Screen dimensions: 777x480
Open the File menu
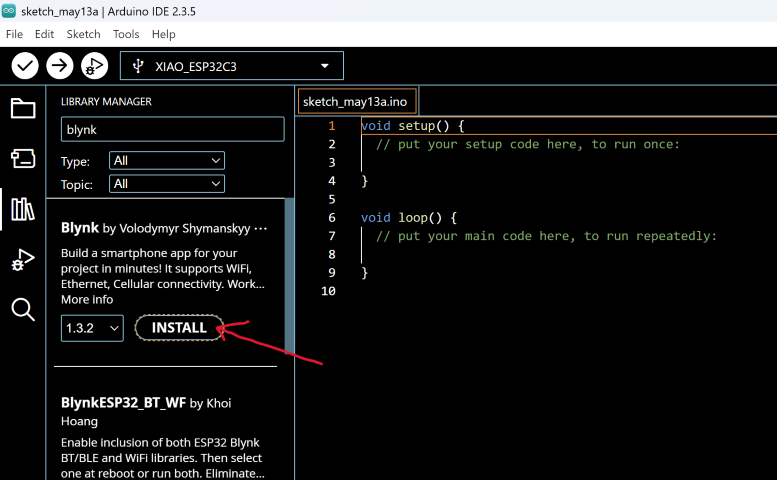click(14, 34)
